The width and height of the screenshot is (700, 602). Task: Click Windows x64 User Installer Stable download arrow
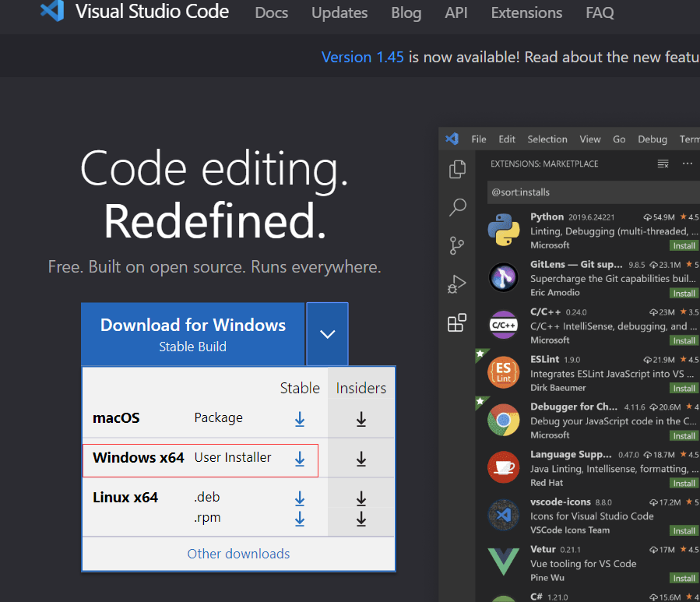point(300,459)
